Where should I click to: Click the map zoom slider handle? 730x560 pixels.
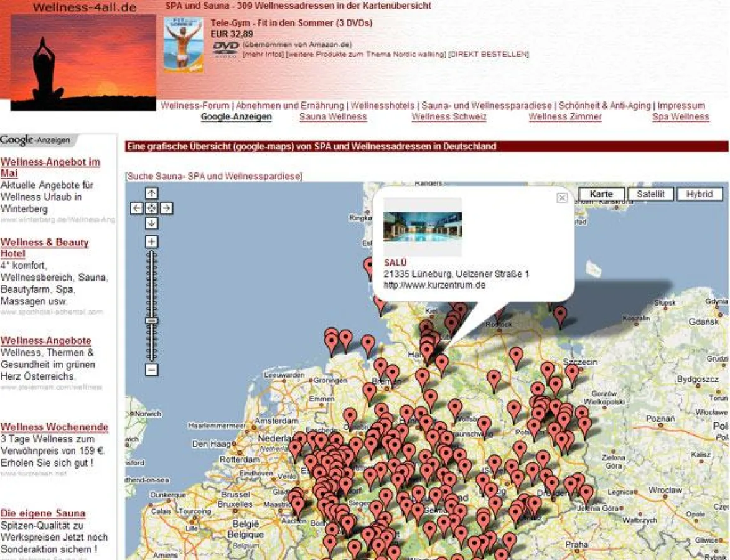tap(151, 320)
